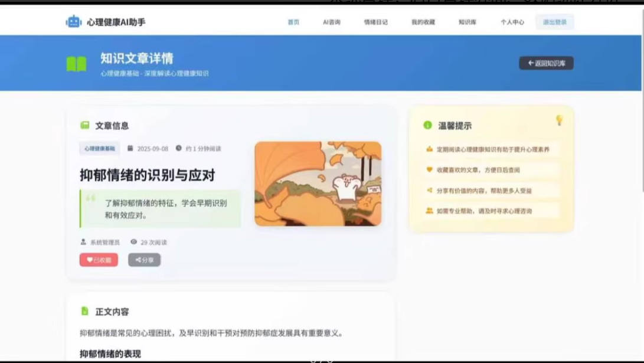Click the clock icon before 约 1 分钟阅读
This screenshot has width=644, height=363.
pyautogui.click(x=179, y=148)
